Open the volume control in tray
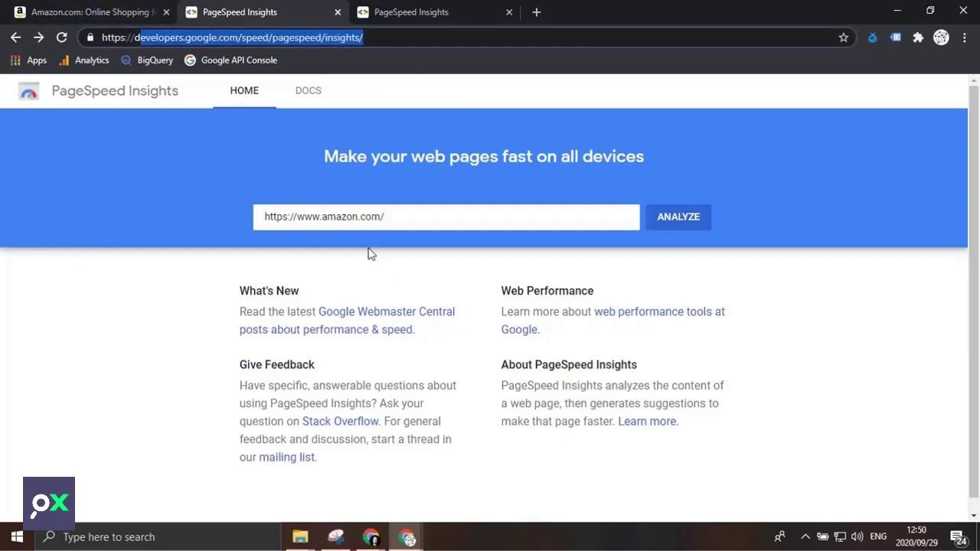This screenshot has width=980, height=551. [857, 536]
